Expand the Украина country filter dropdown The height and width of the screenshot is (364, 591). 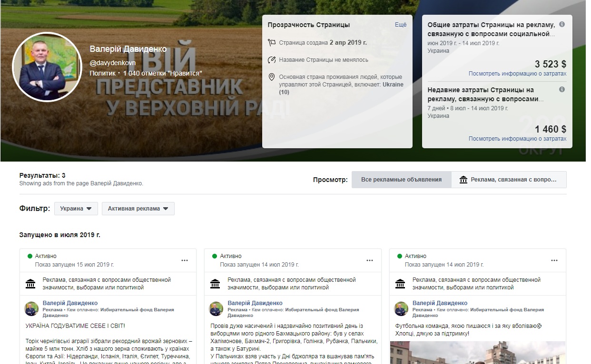point(76,209)
